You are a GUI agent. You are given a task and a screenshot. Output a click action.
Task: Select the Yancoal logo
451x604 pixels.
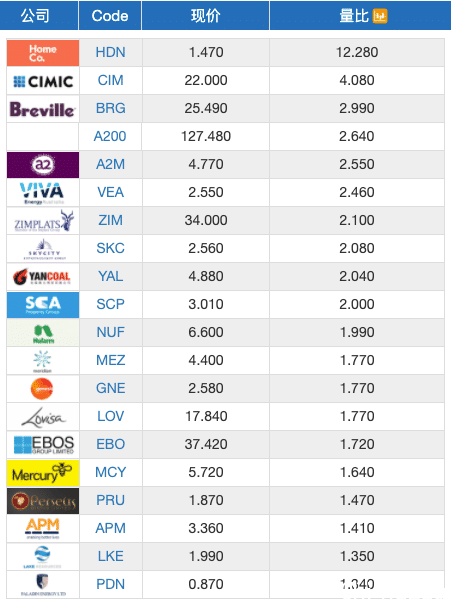coord(43,277)
